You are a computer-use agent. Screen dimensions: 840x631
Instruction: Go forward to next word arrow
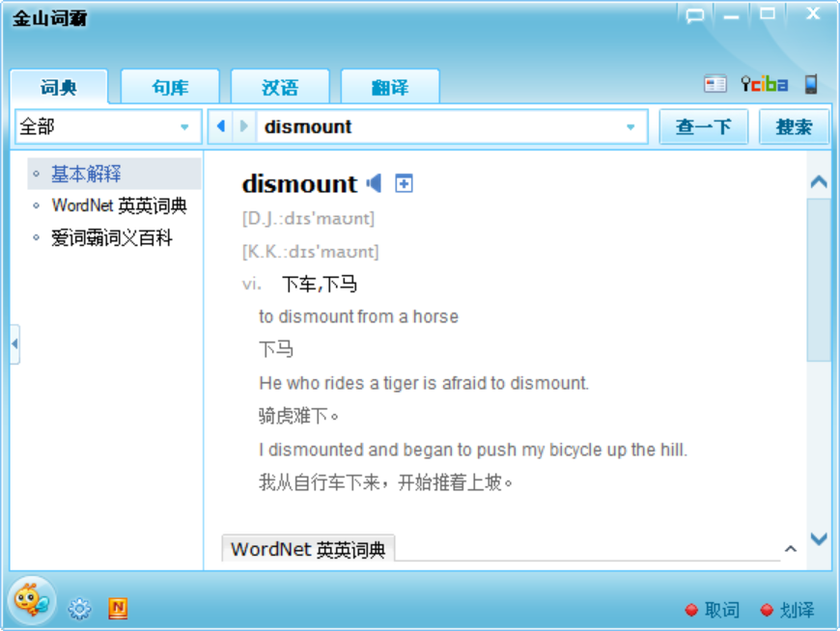tap(243, 126)
